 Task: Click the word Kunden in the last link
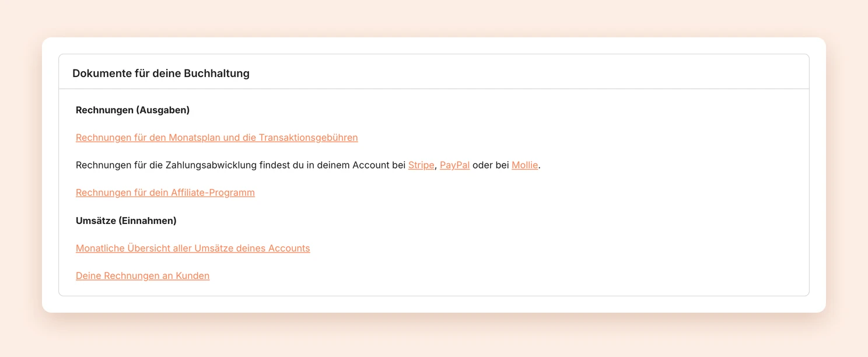pyautogui.click(x=192, y=275)
